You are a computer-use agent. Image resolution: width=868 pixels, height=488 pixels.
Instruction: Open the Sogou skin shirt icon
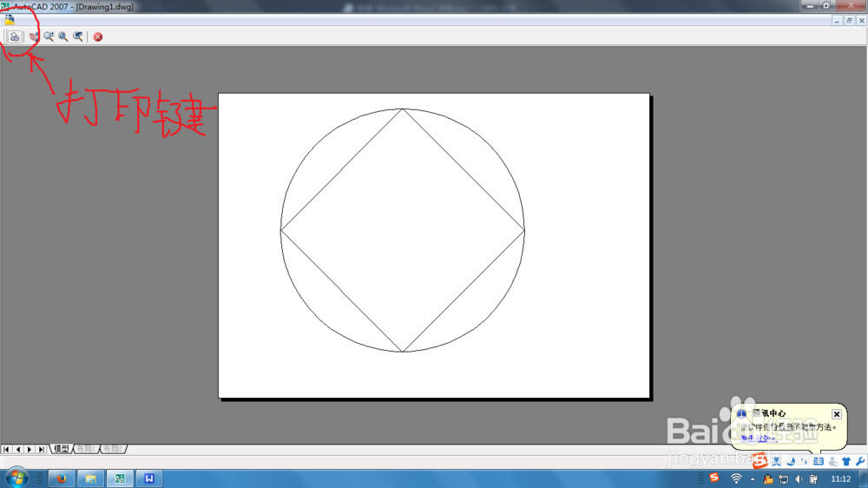tap(846, 461)
